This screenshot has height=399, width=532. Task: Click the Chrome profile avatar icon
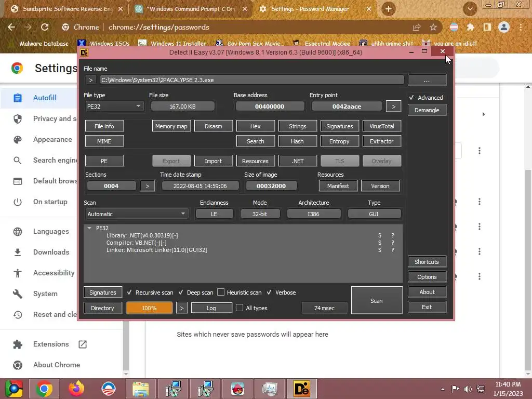(504, 27)
